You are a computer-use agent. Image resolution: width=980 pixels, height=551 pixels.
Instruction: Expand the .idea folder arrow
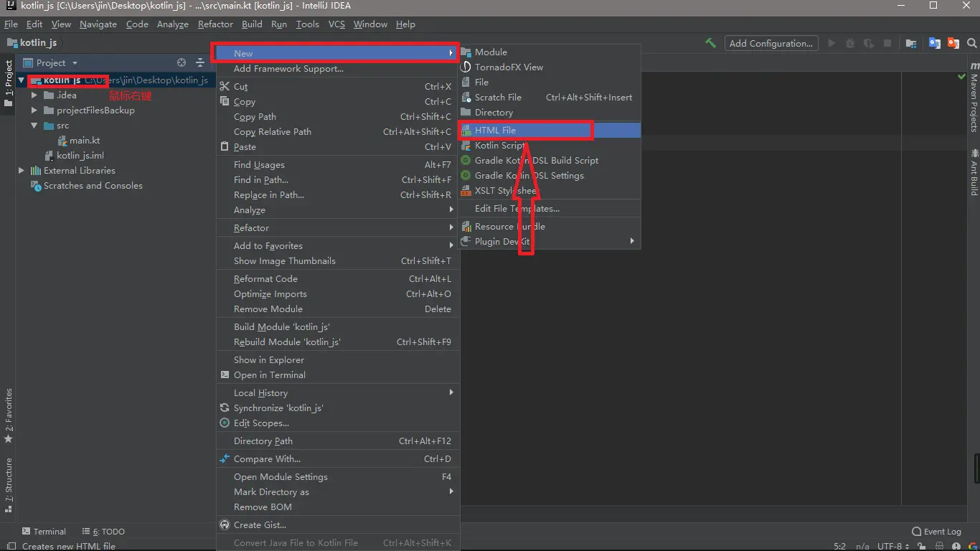point(34,95)
